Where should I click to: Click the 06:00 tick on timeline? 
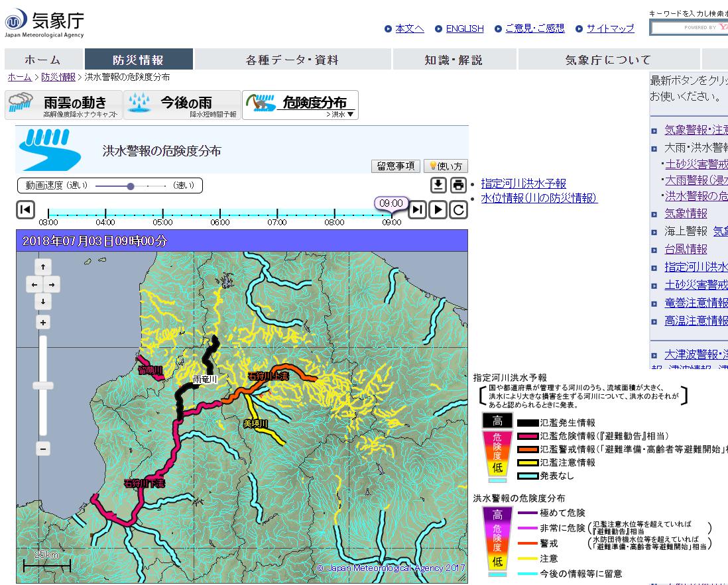tap(220, 215)
